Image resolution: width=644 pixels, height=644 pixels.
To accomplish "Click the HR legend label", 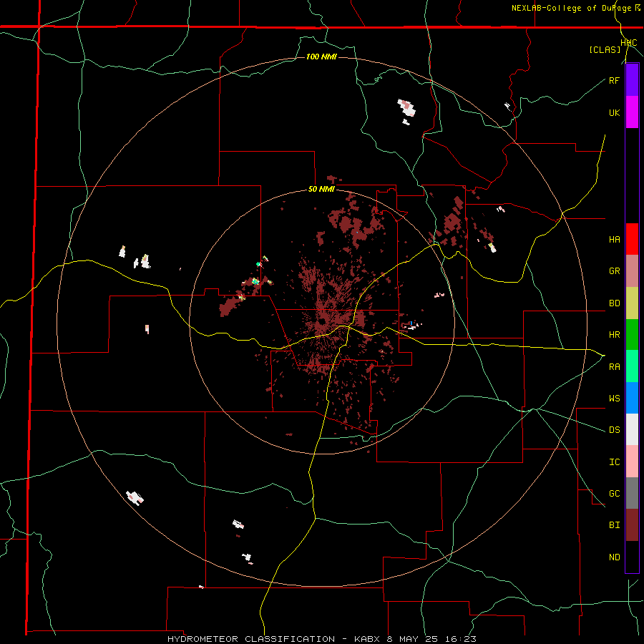I will tap(614, 335).
